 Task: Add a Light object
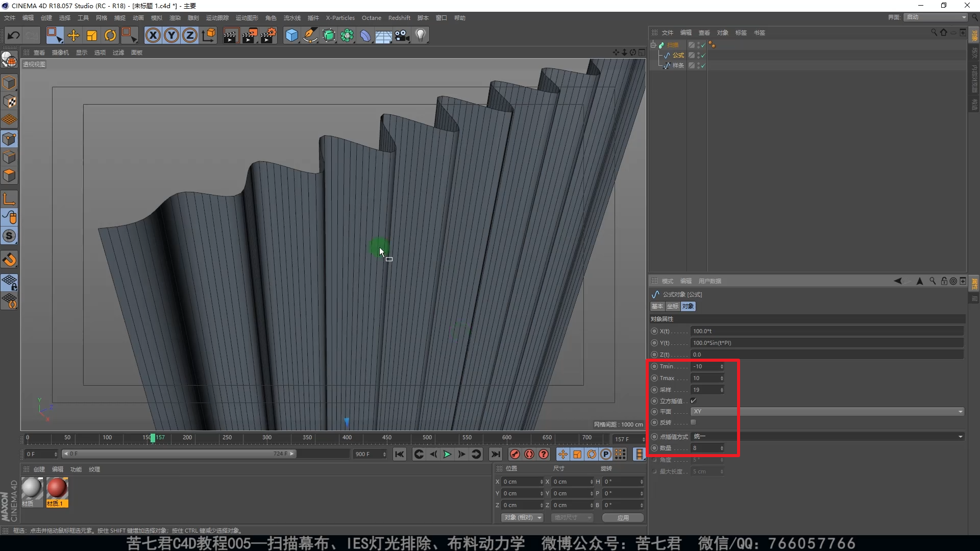(421, 35)
